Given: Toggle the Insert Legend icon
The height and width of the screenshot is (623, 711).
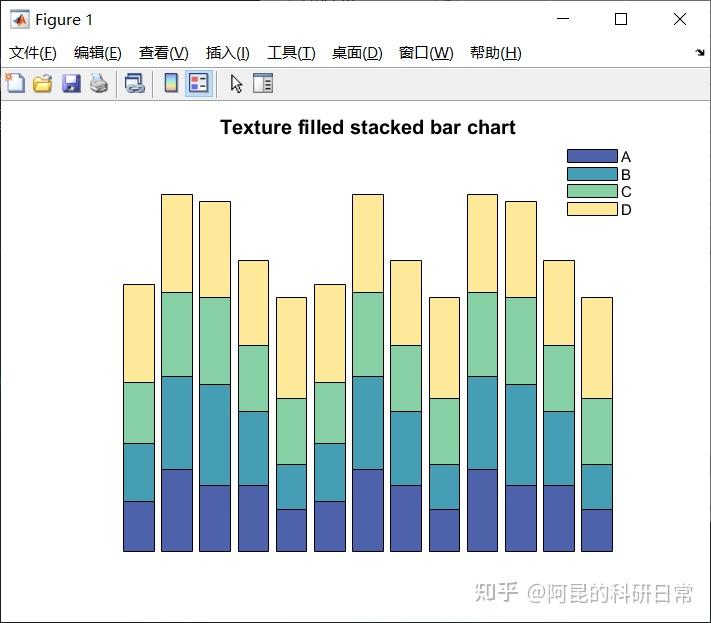Looking at the screenshot, I should click(x=199, y=83).
